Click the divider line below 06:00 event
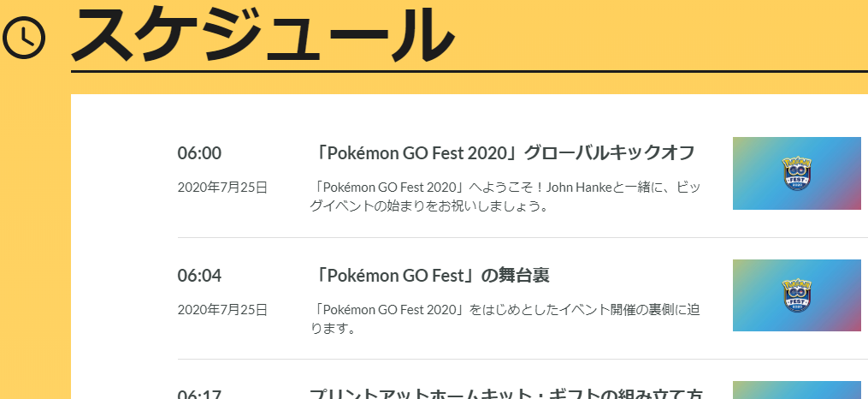The width and height of the screenshot is (868, 399). tap(523, 238)
